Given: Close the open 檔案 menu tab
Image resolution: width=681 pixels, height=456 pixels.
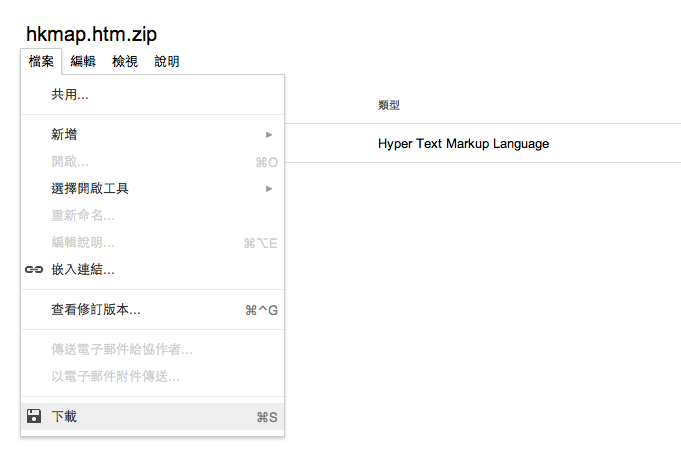Looking at the screenshot, I should [41, 61].
